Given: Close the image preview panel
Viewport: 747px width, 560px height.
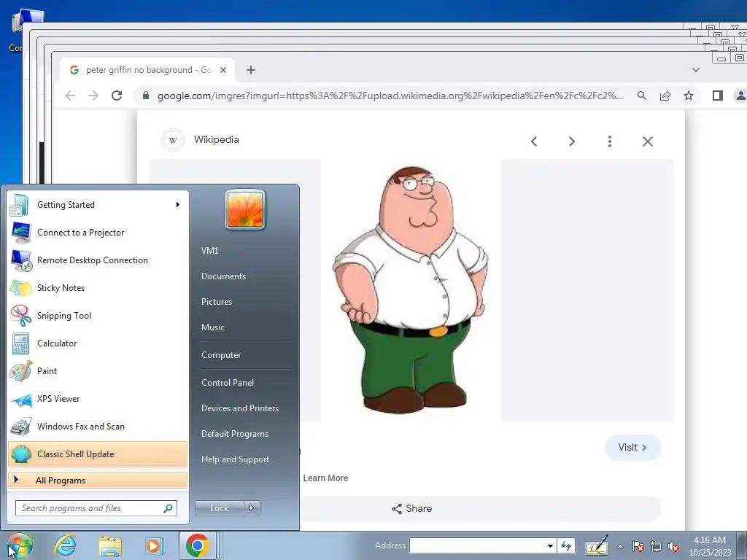Looking at the screenshot, I should (x=648, y=141).
